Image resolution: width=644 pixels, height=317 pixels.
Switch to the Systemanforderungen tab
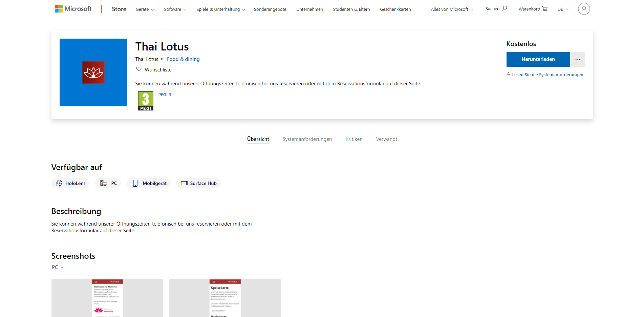(307, 139)
